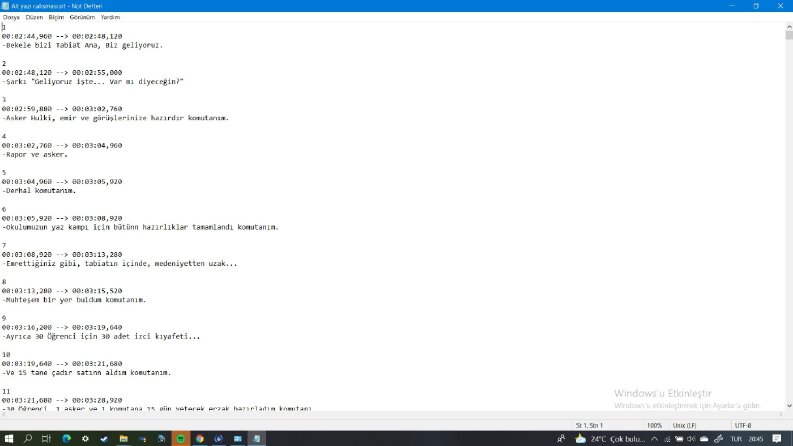This screenshot has width=793, height=446.
Task: Select the active Notepad taskbar icon
Action: coord(257,438)
